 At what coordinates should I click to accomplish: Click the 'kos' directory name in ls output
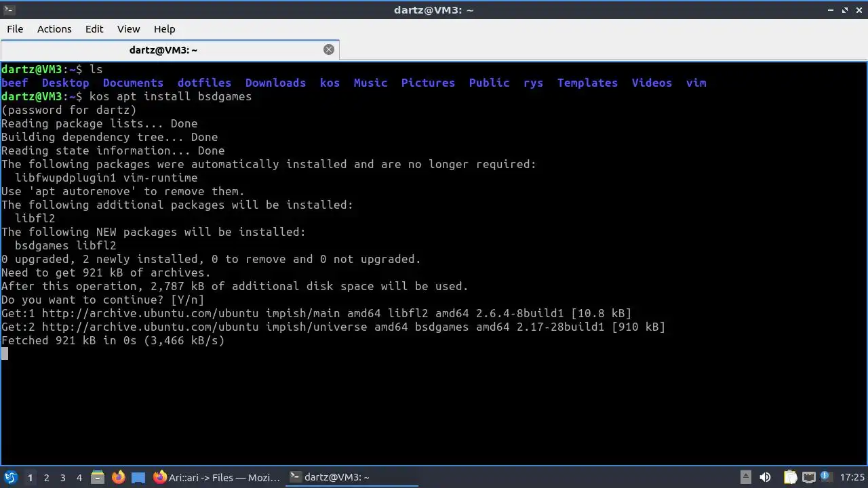point(330,83)
